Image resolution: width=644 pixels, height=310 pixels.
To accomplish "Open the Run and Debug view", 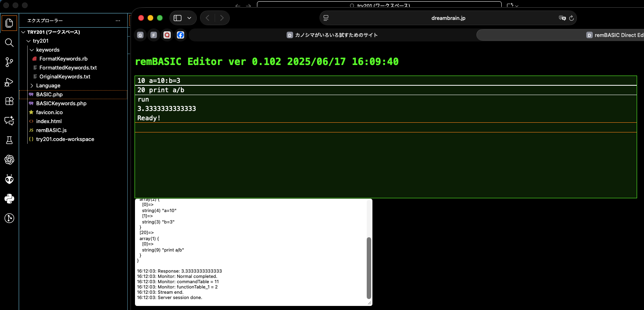I will 9,82.
